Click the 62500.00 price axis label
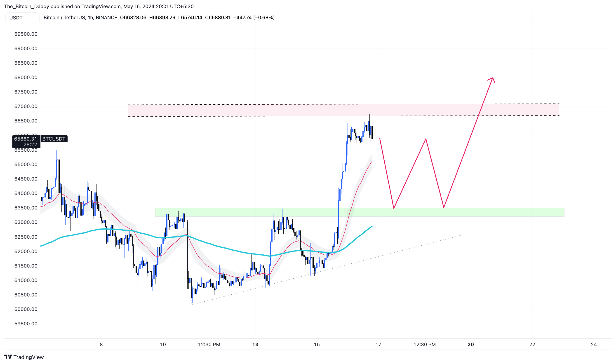Image resolution: width=616 pixels, height=364 pixels. click(26, 237)
